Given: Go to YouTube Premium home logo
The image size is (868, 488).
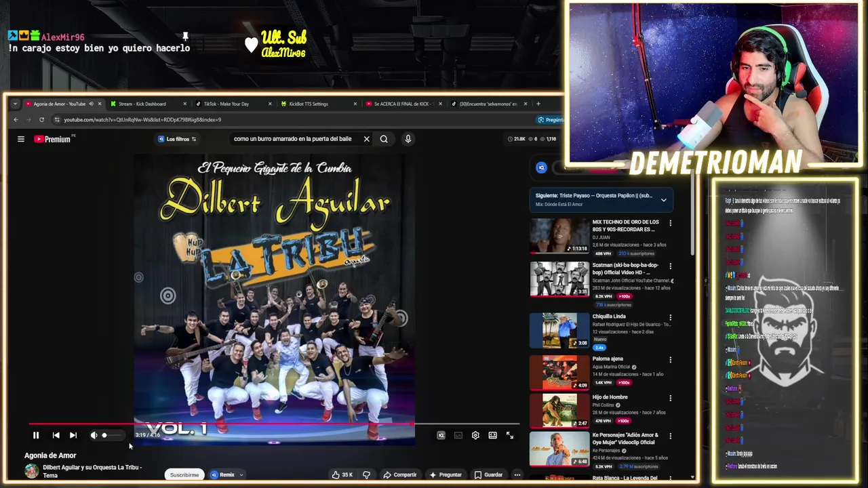Looking at the screenshot, I should tap(52, 139).
